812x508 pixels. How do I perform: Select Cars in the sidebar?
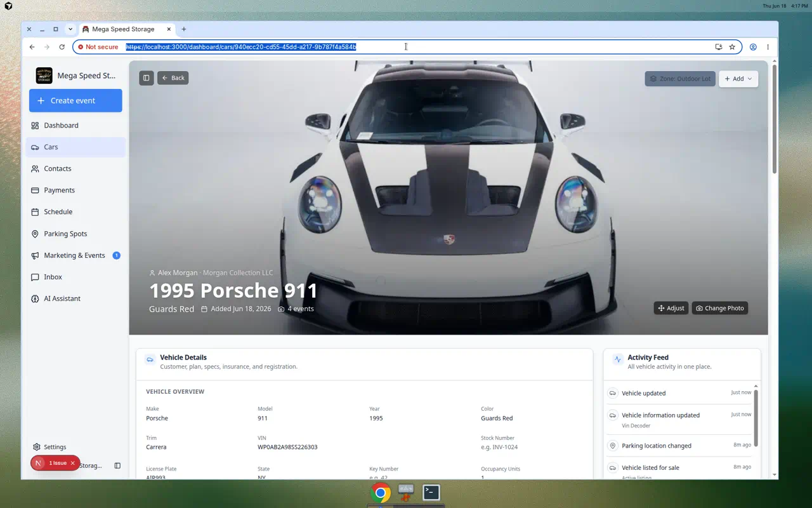tap(75, 147)
